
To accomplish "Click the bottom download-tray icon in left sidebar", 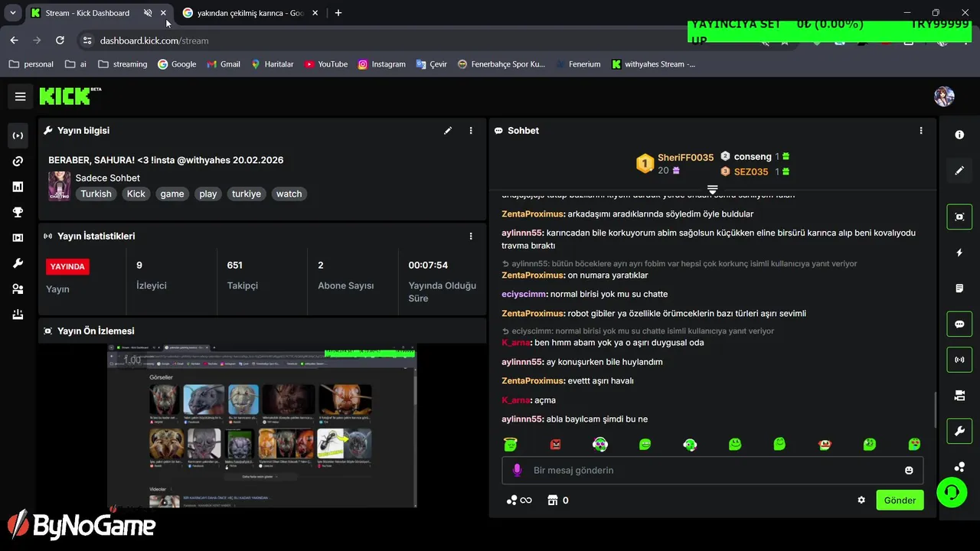I will (x=18, y=315).
